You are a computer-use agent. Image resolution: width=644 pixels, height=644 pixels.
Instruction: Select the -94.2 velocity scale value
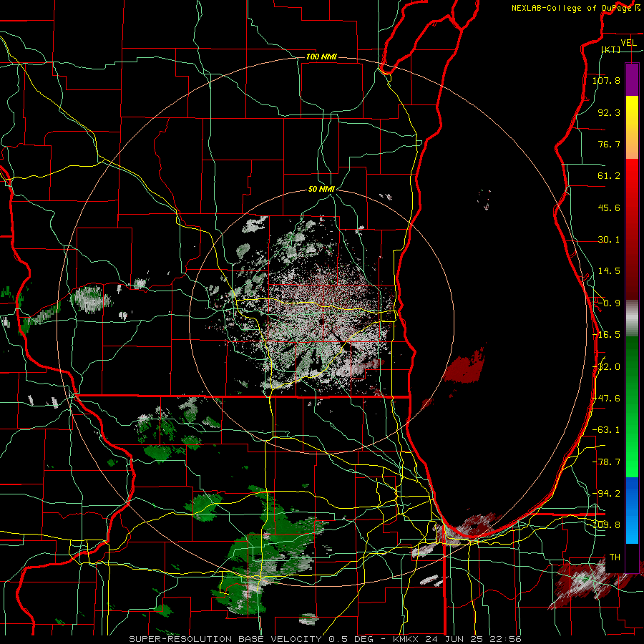(x=606, y=494)
